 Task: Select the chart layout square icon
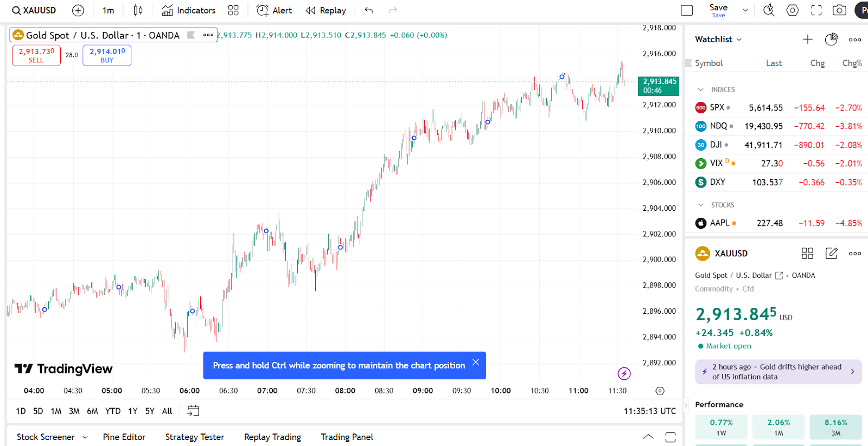[687, 10]
